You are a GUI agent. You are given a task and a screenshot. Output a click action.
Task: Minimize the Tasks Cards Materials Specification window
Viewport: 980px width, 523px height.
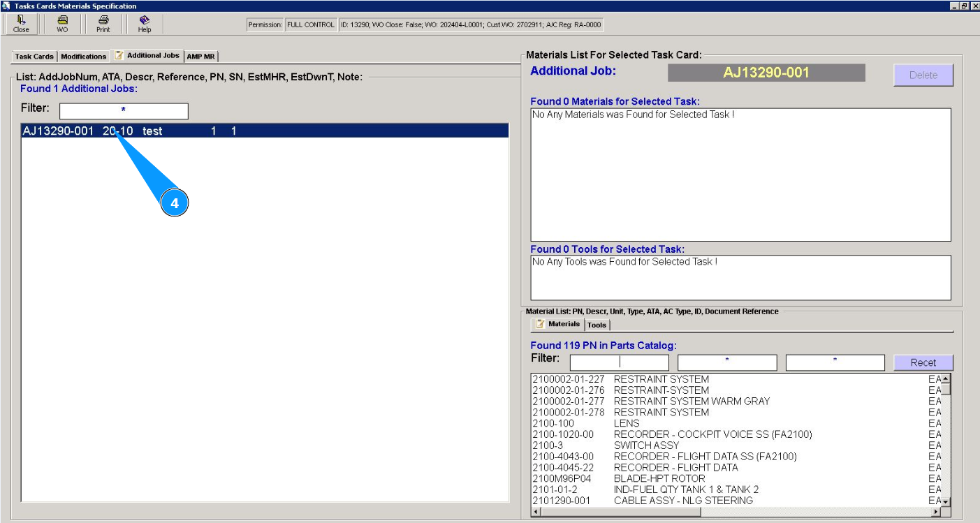tap(954, 6)
